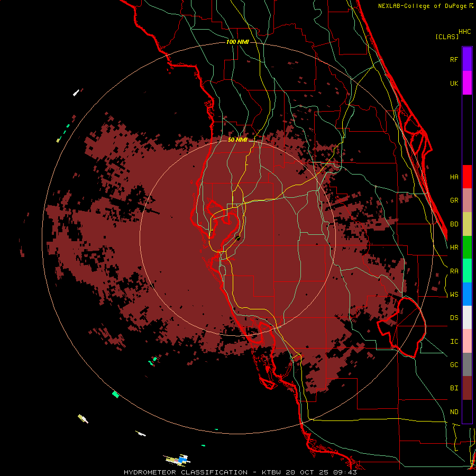Click the HHC product label
Viewport: 476px width, 476px height.
coord(464,32)
